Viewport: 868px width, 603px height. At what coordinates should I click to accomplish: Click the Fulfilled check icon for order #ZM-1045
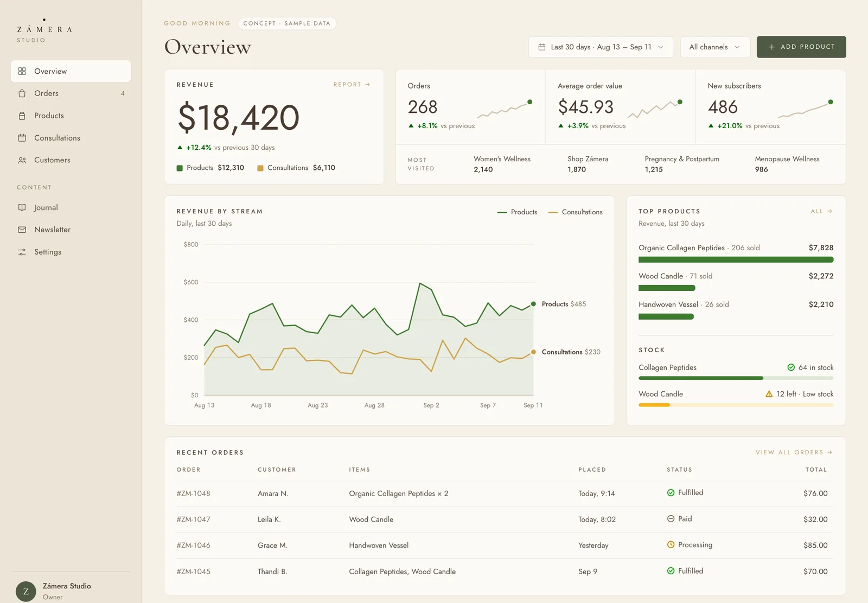tap(671, 571)
